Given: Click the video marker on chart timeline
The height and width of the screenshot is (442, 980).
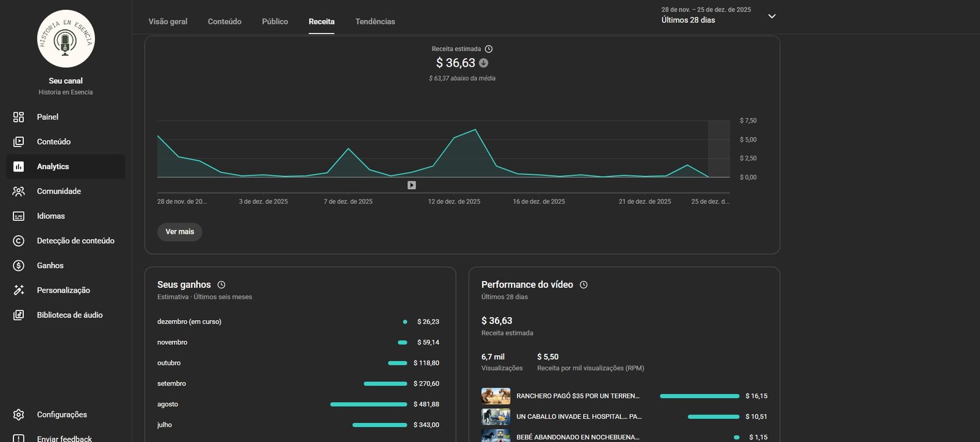Looking at the screenshot, I should pos(412,185).
